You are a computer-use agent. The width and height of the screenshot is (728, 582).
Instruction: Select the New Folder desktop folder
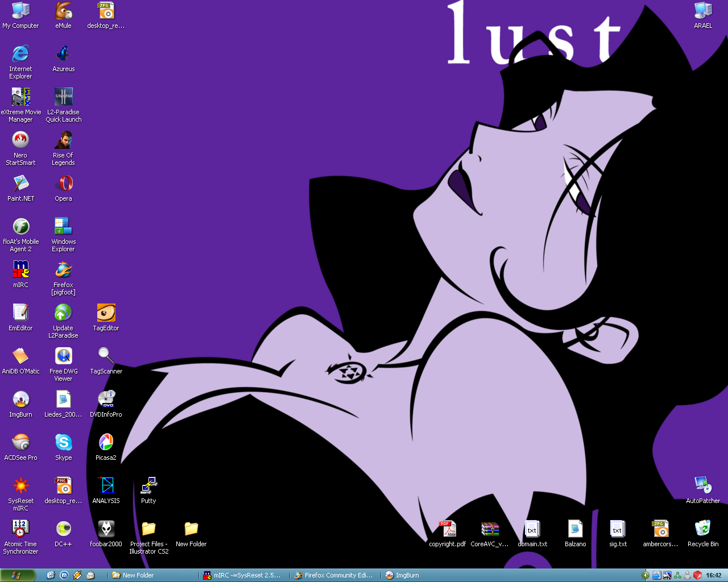coord(191,534)
